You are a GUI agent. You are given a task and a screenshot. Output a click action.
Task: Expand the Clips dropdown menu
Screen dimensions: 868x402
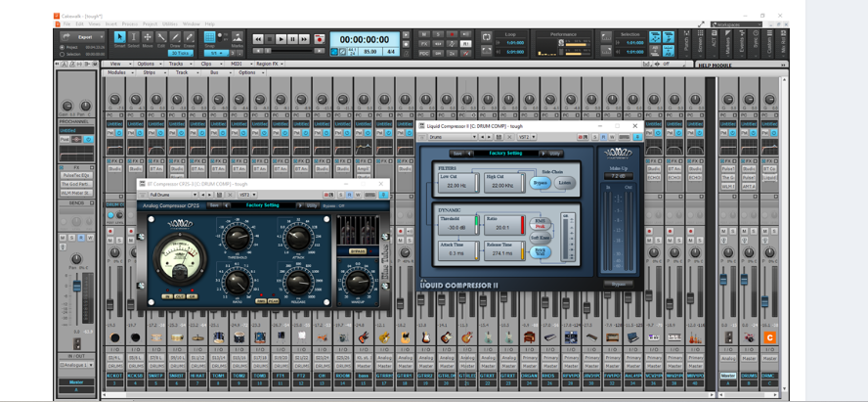pyautogui.click(x=209, y=65)
